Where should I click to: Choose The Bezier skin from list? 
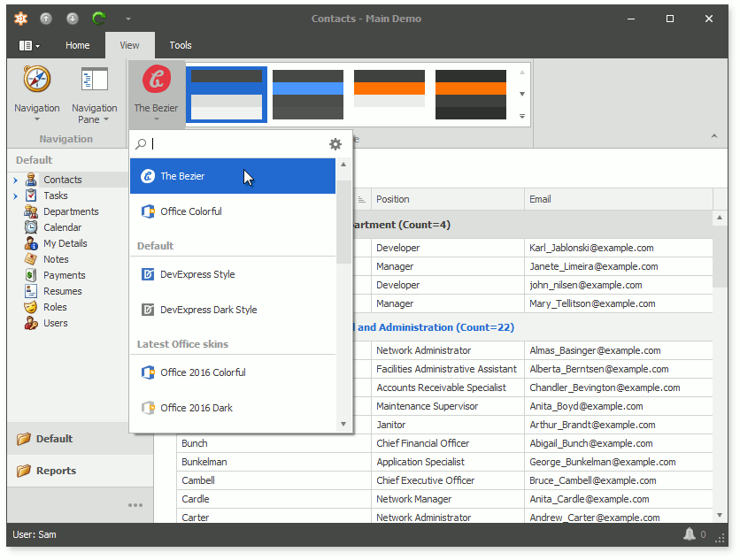click(x=233, y=176)
